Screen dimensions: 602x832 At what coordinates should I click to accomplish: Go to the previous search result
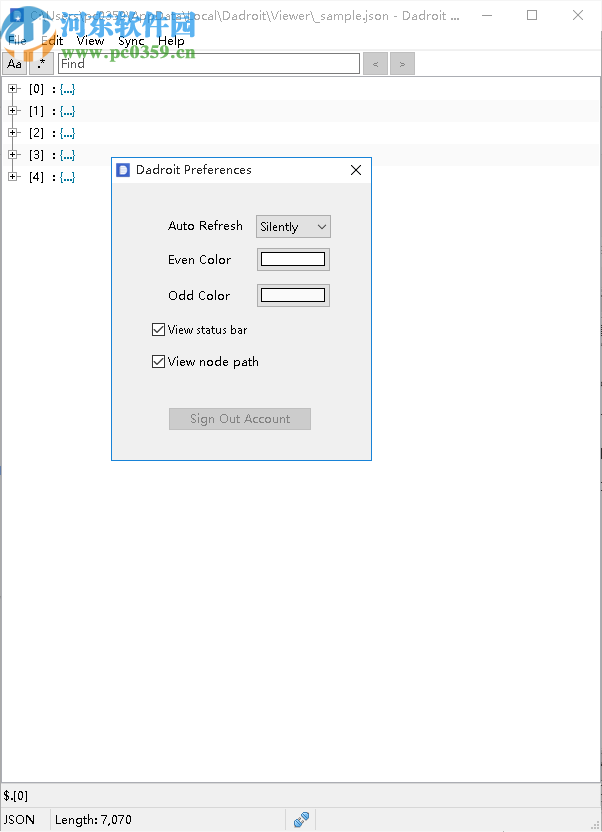pos(376,64)
